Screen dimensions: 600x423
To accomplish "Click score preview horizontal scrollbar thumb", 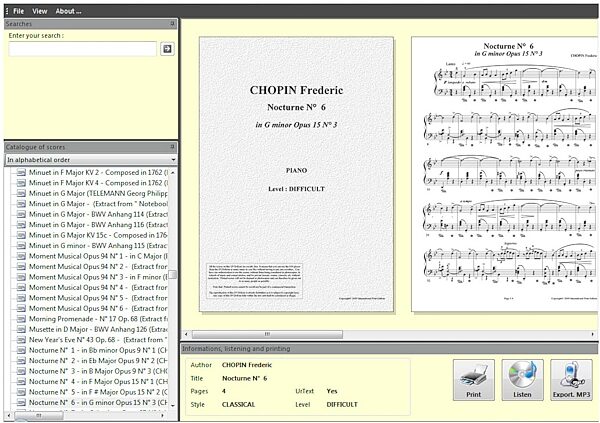I will [267, 334].
